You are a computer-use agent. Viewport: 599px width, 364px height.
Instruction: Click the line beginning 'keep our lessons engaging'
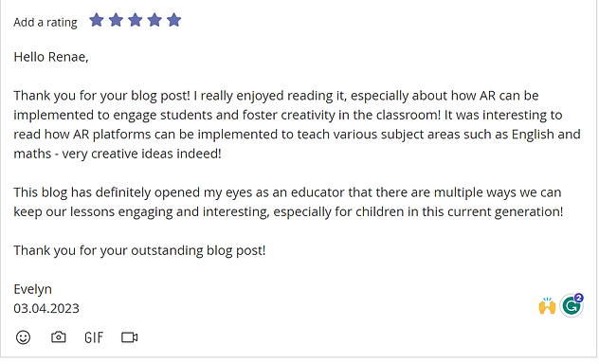(x=288, y=211)
